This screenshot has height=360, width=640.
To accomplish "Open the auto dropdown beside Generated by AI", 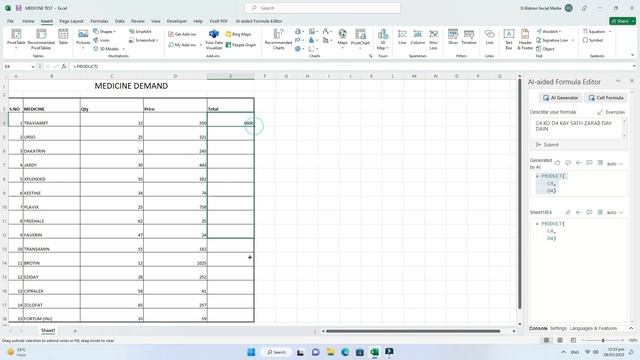I will (615, 164).
